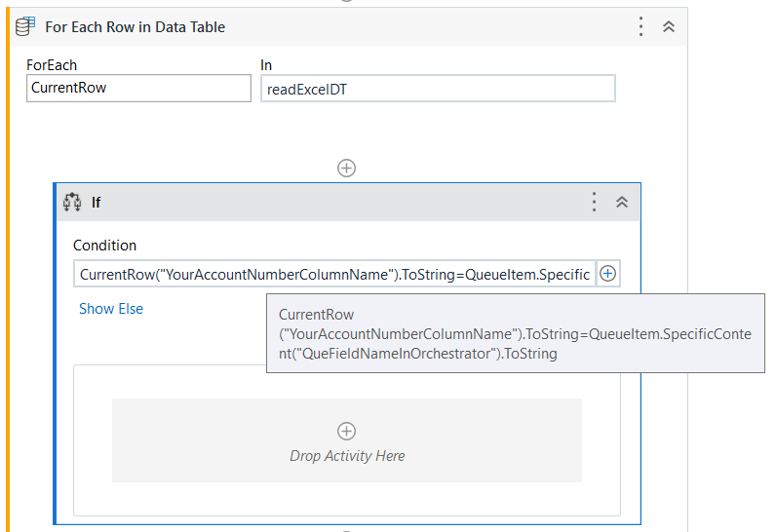Click the full expression tooltip popup
The width and height of the screenshot is (776, 532).
[515, 334]
